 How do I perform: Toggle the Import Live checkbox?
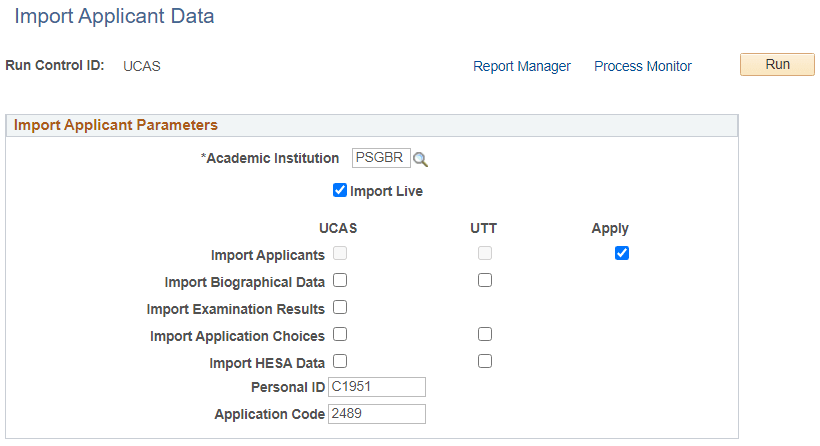pyautogui.click(x=340, y=190)
